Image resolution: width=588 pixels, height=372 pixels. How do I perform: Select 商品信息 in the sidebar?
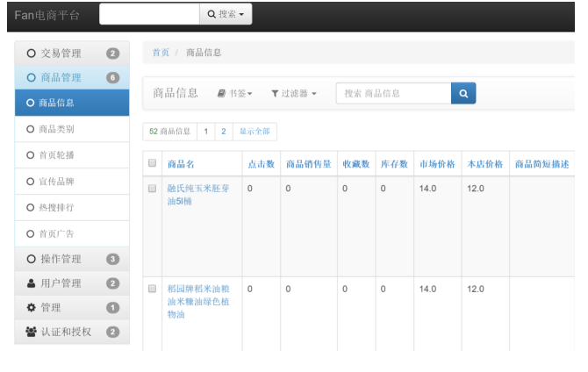click(72, 103)
